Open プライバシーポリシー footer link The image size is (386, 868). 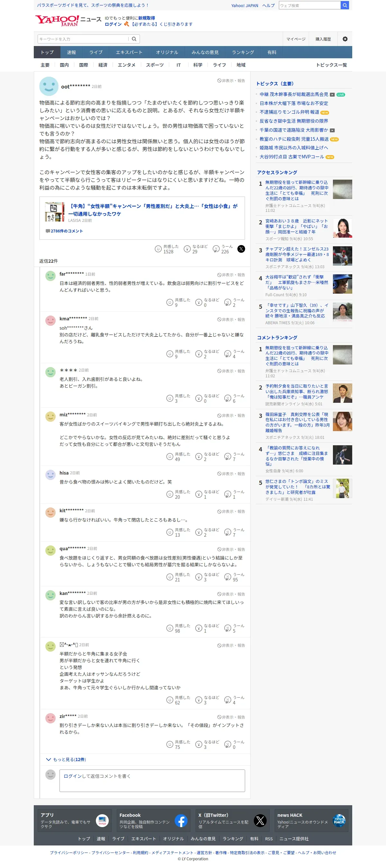(69, 853)
